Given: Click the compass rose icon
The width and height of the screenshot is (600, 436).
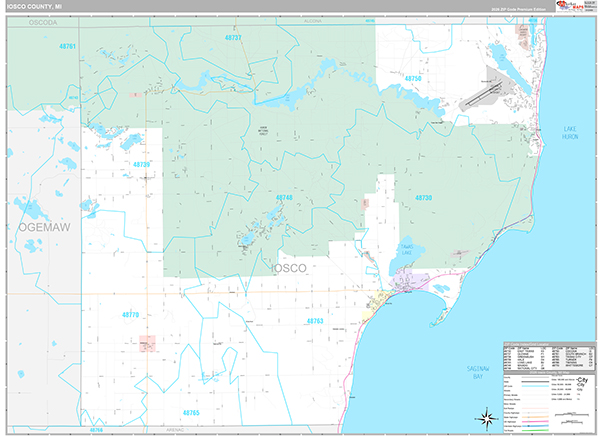Looking at the screenshot, I should 487,418.
